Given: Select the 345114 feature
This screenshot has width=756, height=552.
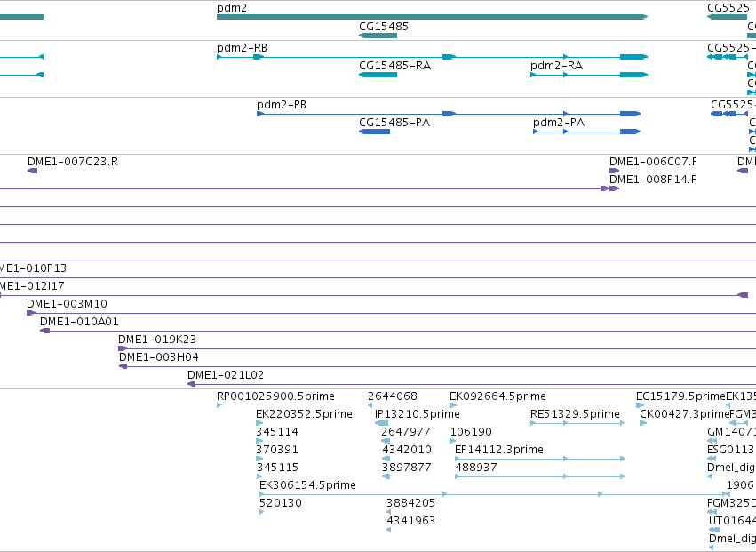Looking at the screenshot, I should (x=259, y=441).
